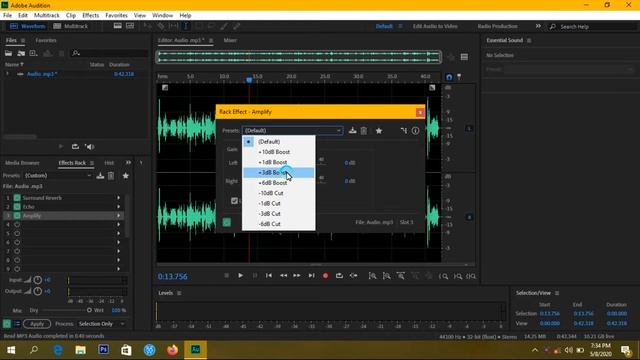Delete Effects Rack preset trash icon
640x360 pixels.
point(111,176)
